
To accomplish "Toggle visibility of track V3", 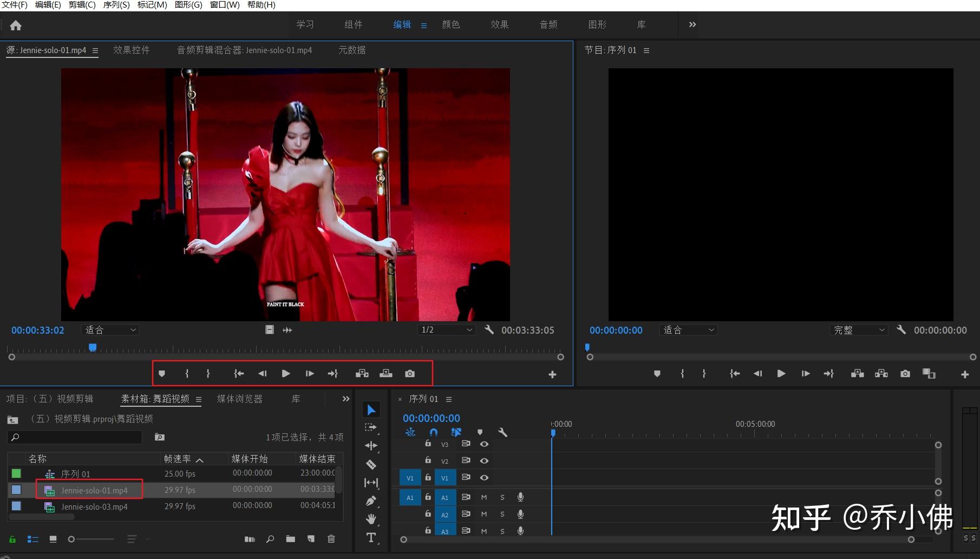I will tap(484, 444).
